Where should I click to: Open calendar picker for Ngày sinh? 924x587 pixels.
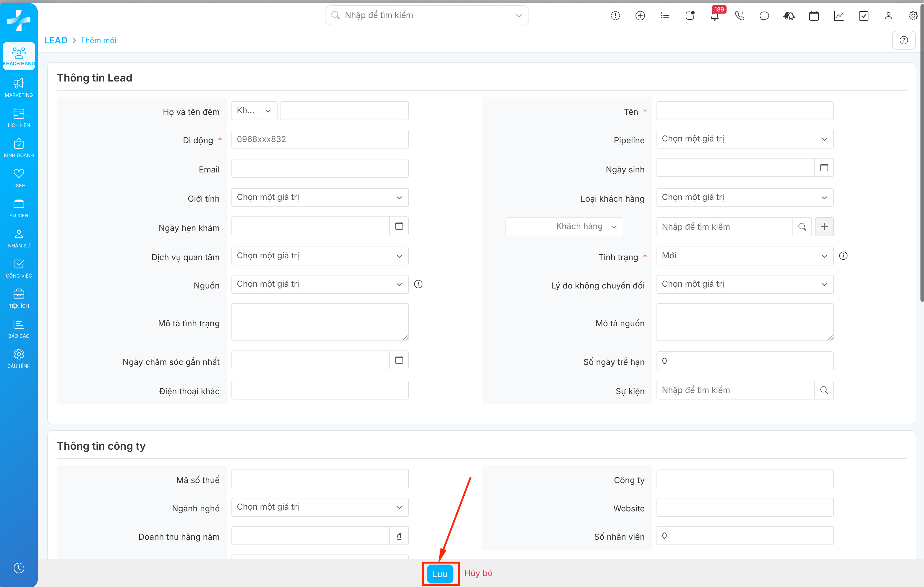click(x=824, y=167)
